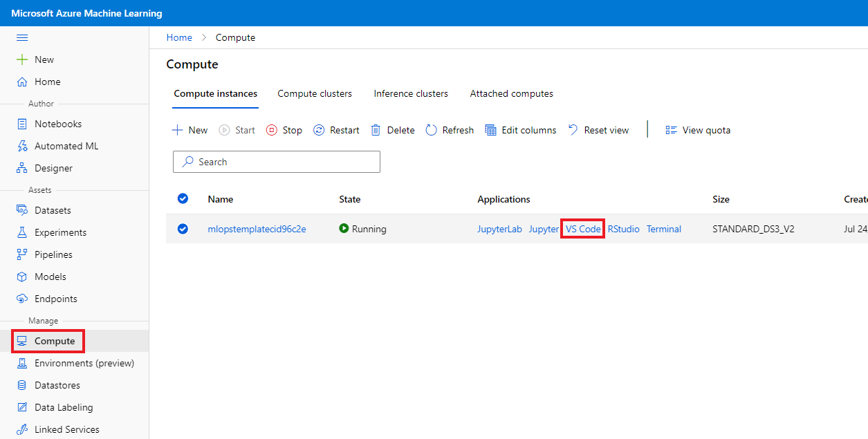Click the Automated ML lightning icon
The width and height of the screenshot is (868, 439).
tap(22, 146)
